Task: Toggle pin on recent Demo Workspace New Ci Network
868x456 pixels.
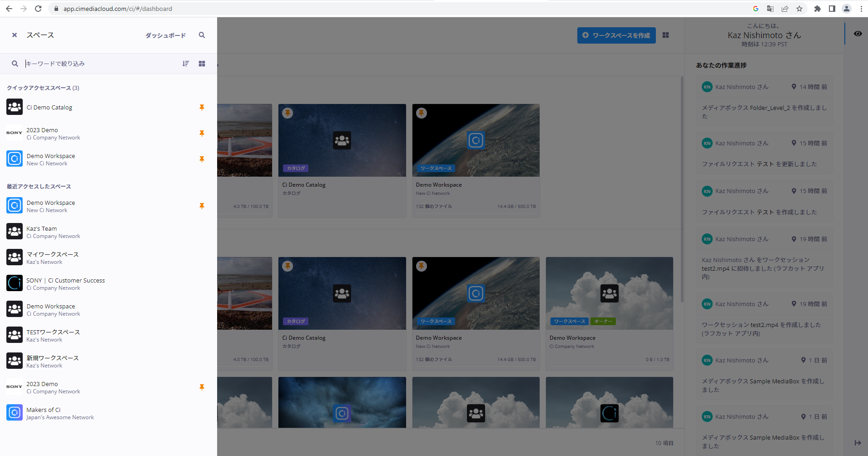Action: [202, 206]
